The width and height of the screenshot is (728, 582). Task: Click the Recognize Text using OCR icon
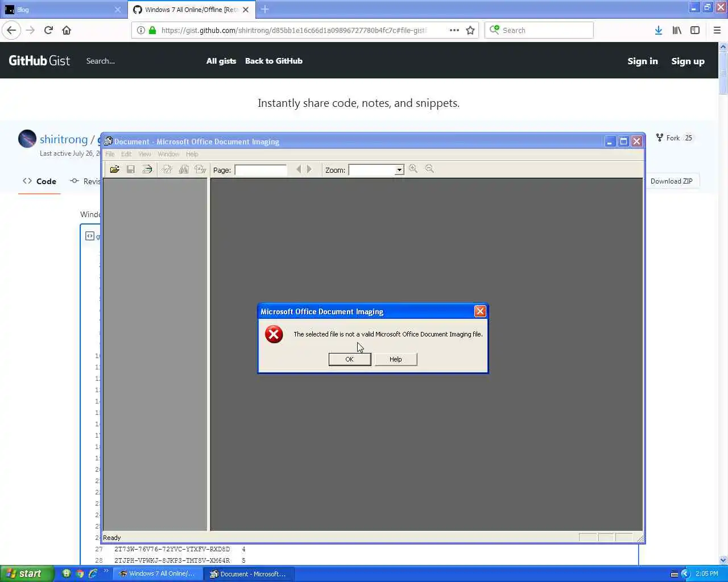167,169
